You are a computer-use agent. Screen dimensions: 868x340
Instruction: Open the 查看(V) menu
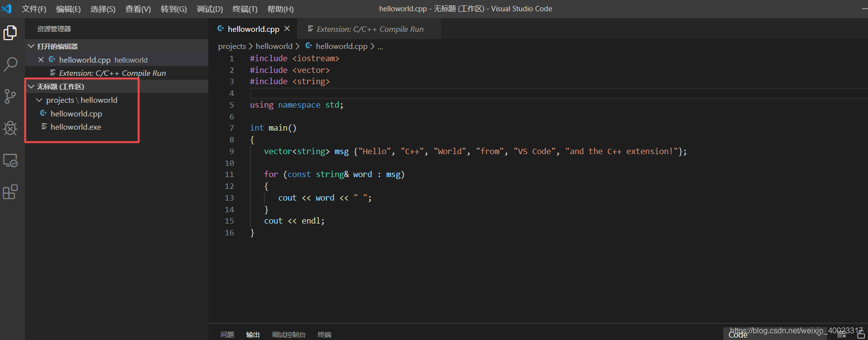click(138, 9)
